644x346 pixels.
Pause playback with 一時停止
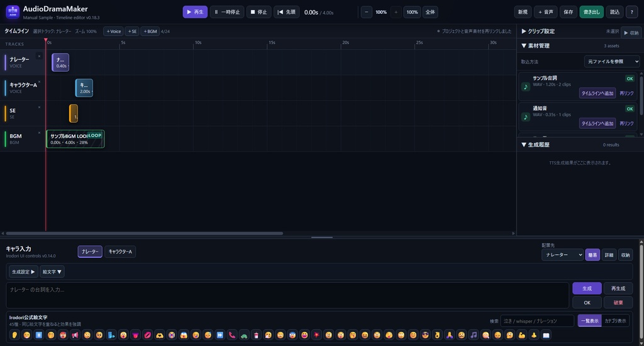(227, 12)
